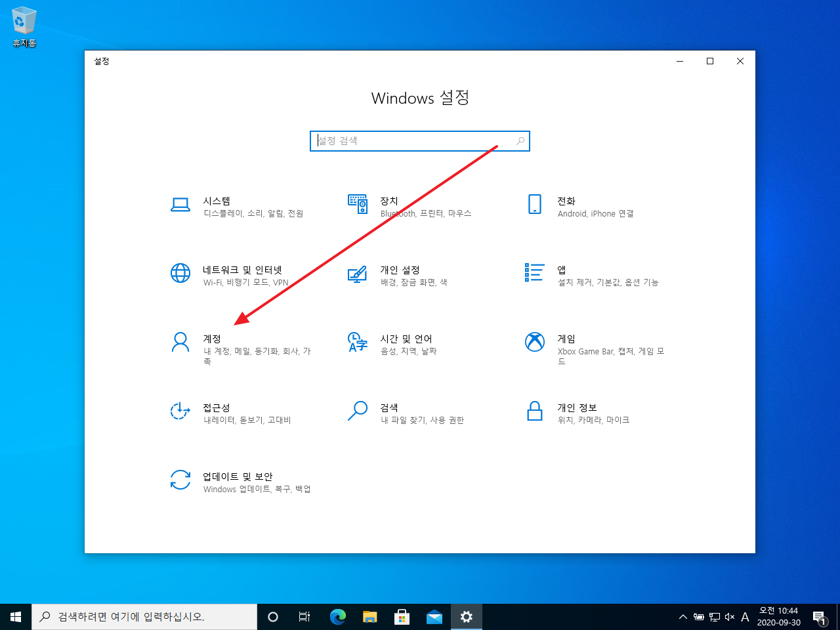Image resolution: width=840 pixels, height=630 pixels.
Task: Select the 시스템 heading
Action: 217,201
